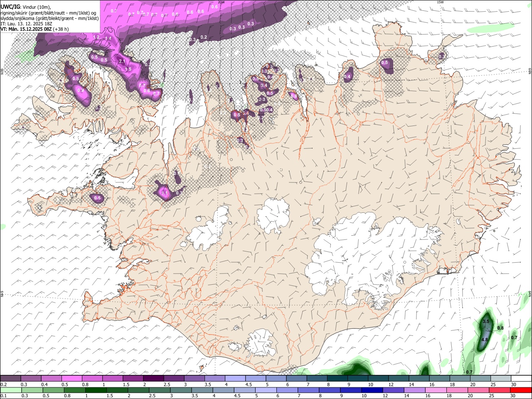The height and width of the screenshot is (399, 532).
Task: Click the "0.4" label on the top legend row
Action: coord(44,384)
